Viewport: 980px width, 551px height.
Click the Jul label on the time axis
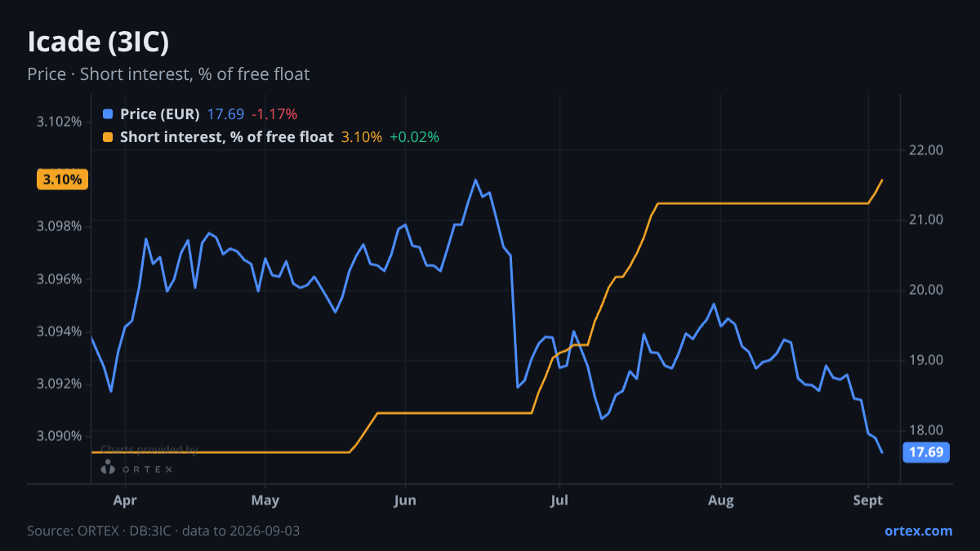(559, 500)
